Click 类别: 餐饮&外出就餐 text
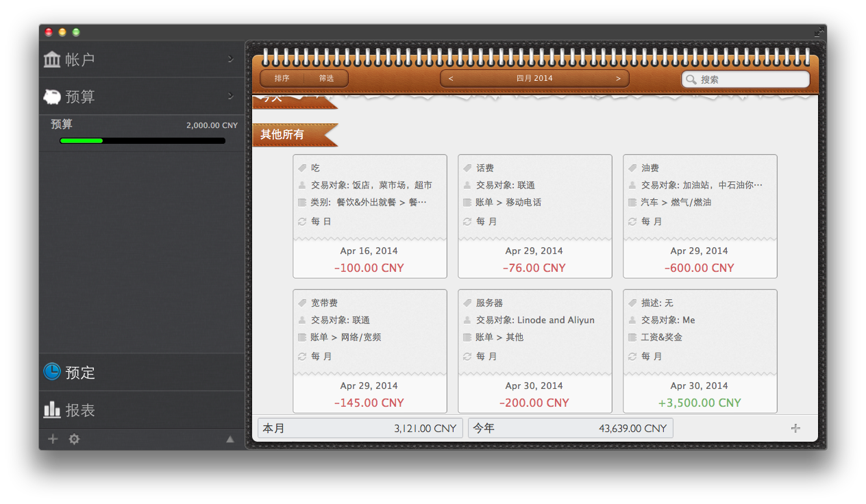Screen dimensions: 866x504 (369, 203)
